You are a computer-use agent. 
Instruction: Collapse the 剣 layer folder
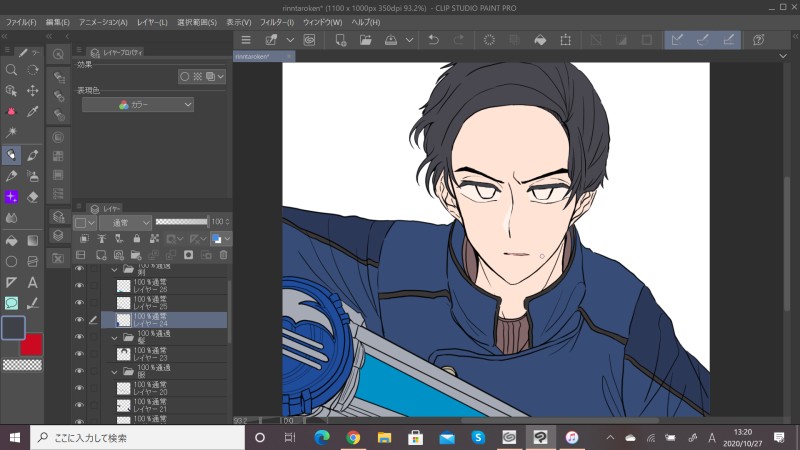[114, 269]
